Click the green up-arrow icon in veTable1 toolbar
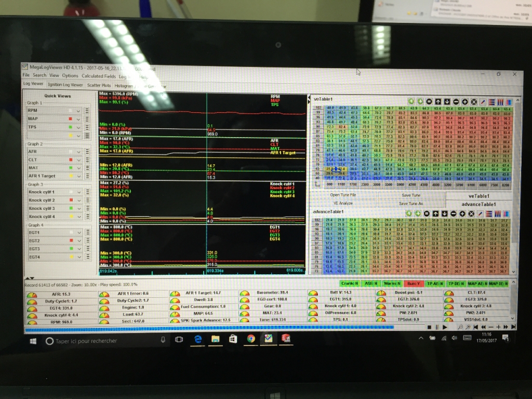Image resolution: width=532 pixels, height=399 pixels. coord(411,101)
